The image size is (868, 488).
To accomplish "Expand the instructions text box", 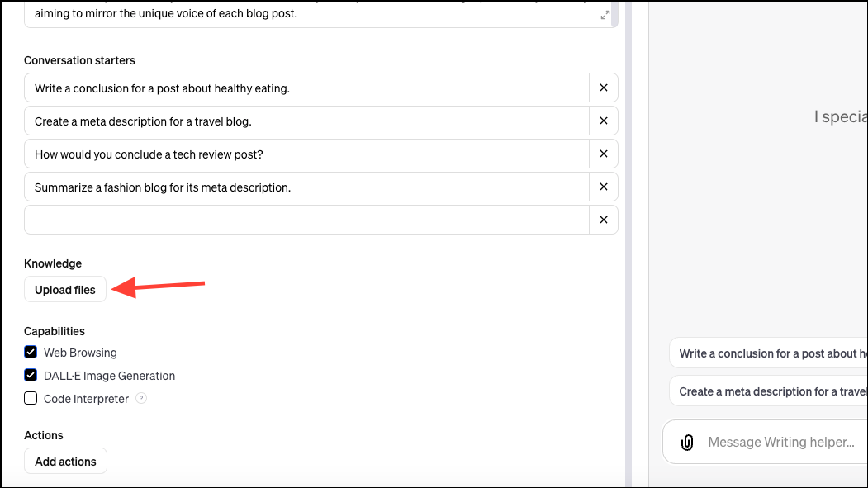I will point(605,15).
